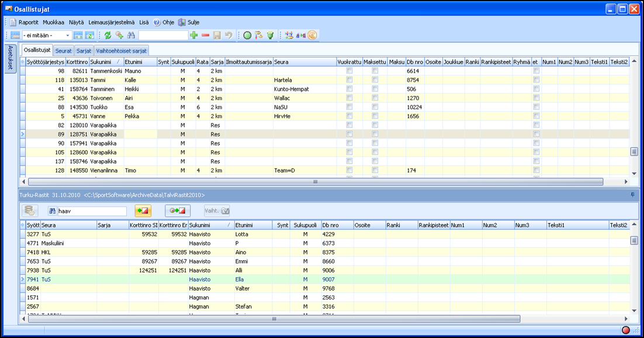Screen dimensions: 644x338
Task: Sort lower table by Sukunimi column header
Action: click(211, 225)
